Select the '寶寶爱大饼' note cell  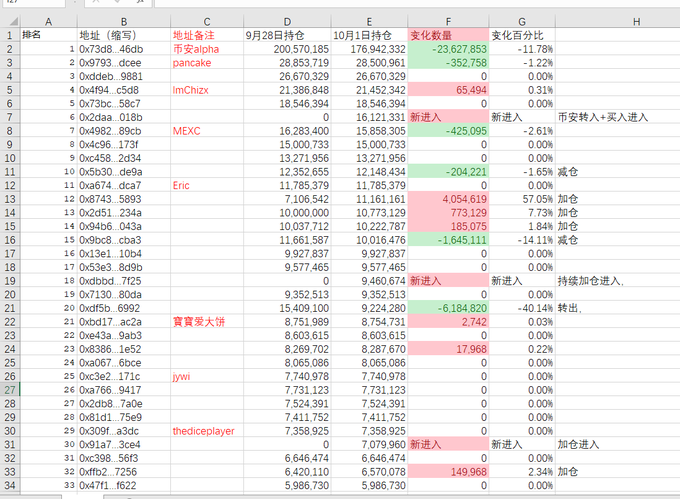point(207,322)
